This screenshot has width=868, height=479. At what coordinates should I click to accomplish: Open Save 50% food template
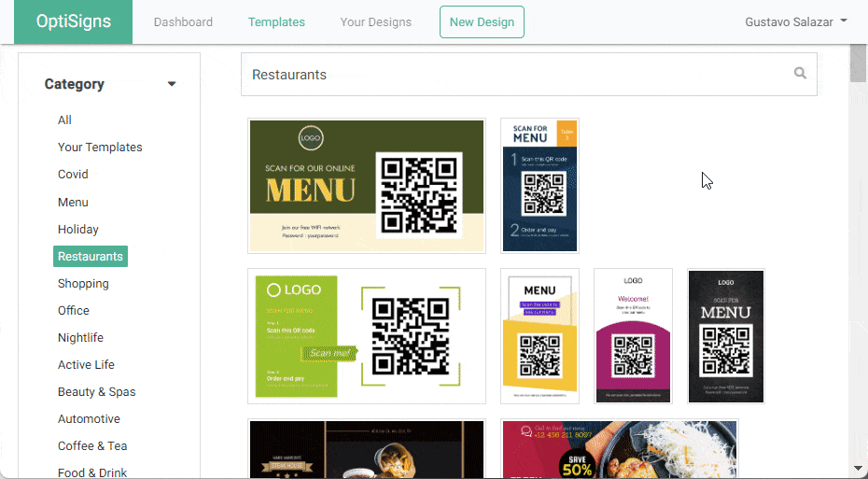click(x=620, y=449)
